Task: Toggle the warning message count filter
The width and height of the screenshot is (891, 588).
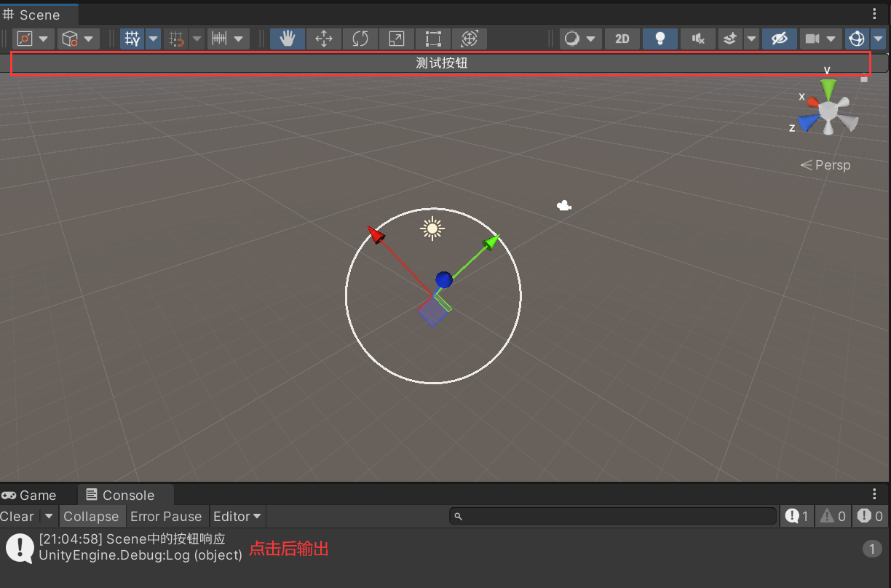Action: (833, 516)
